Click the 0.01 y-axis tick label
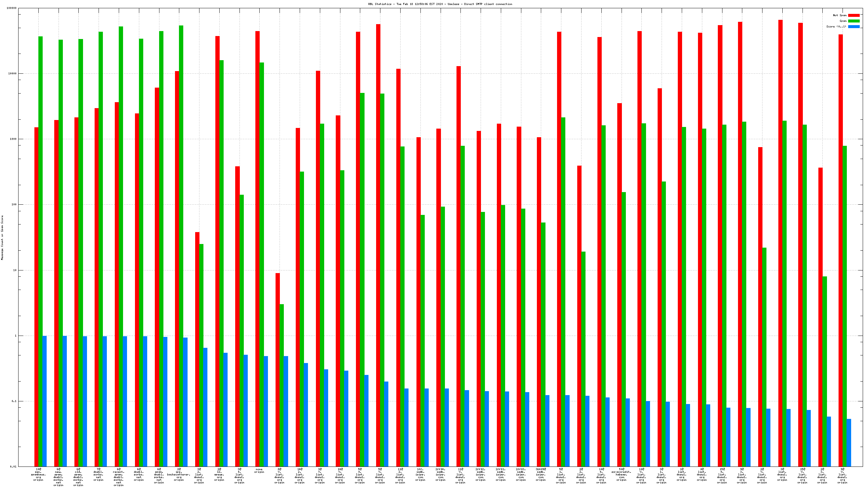Screen dimensions: 868x488 click(13, 467)
